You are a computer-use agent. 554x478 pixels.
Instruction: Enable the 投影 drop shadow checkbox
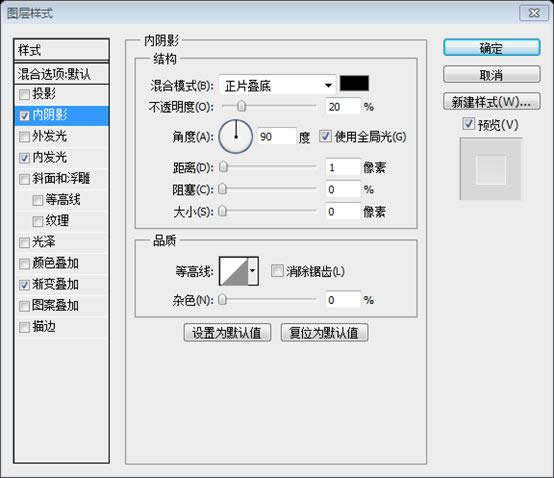pyautogui.click(x=24, y=94)
